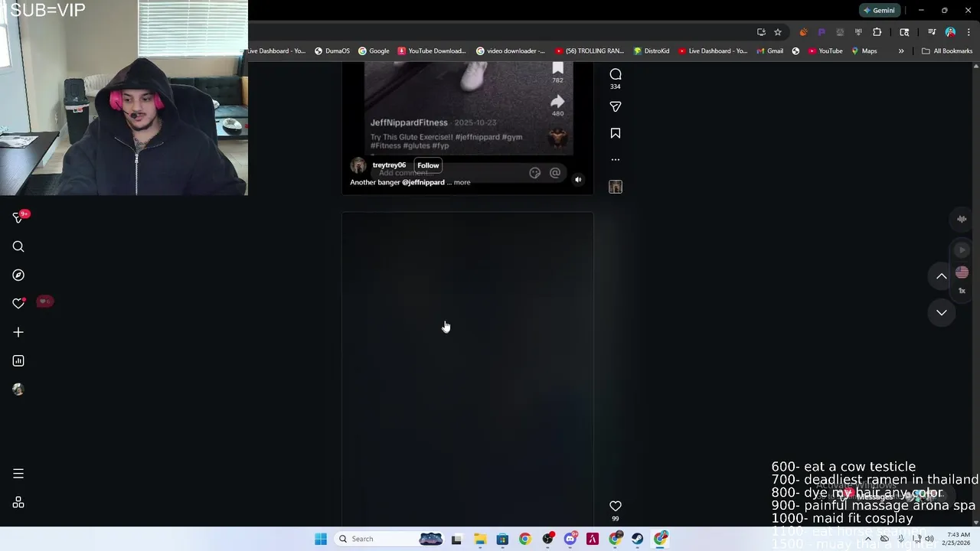Screen dimensions: 980x551
Task: Follow treytrey06
Action: click(x=428, y=165)
